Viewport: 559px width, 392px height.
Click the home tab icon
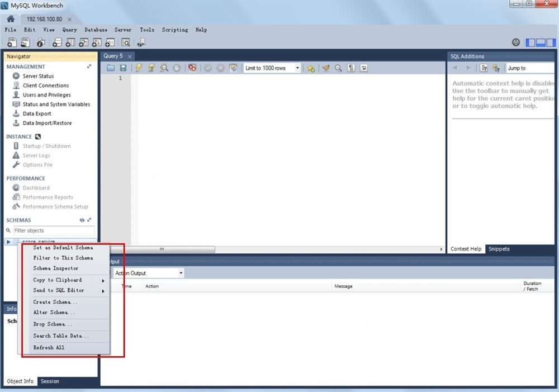pos(11,19)
